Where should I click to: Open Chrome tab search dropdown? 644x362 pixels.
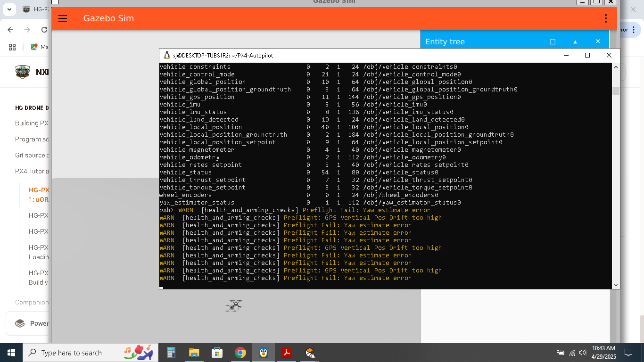(x=9, y=9)
